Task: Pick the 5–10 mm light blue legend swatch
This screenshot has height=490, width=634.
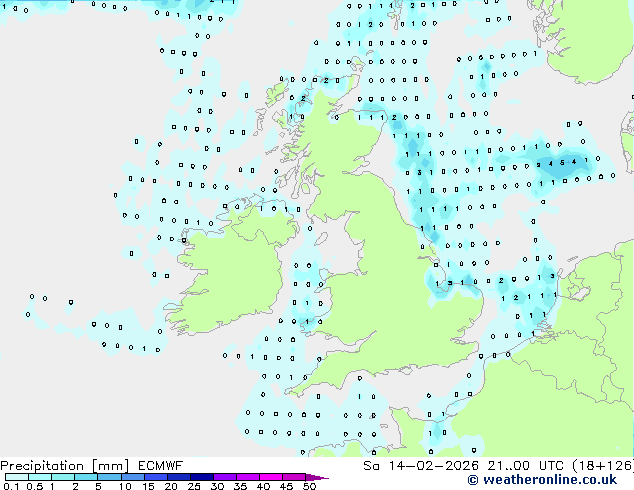Action: click(x=109, y=477)
